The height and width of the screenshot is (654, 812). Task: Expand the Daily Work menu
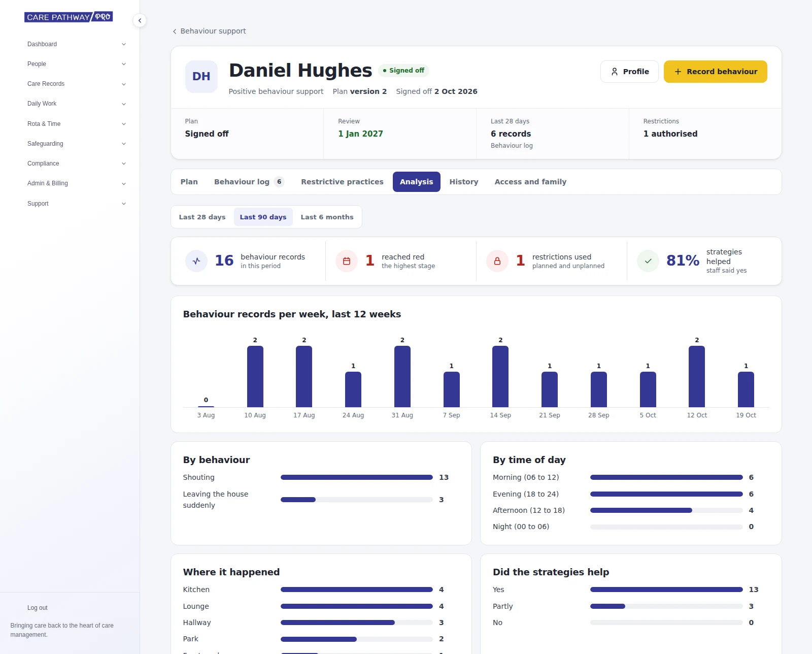(77, 104)
